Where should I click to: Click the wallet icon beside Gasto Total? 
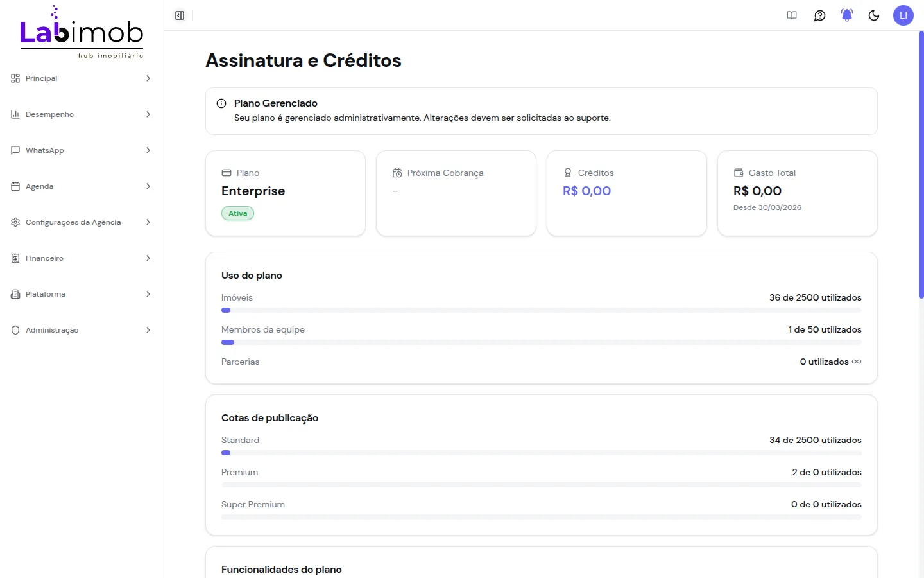(x=739, y=173)
